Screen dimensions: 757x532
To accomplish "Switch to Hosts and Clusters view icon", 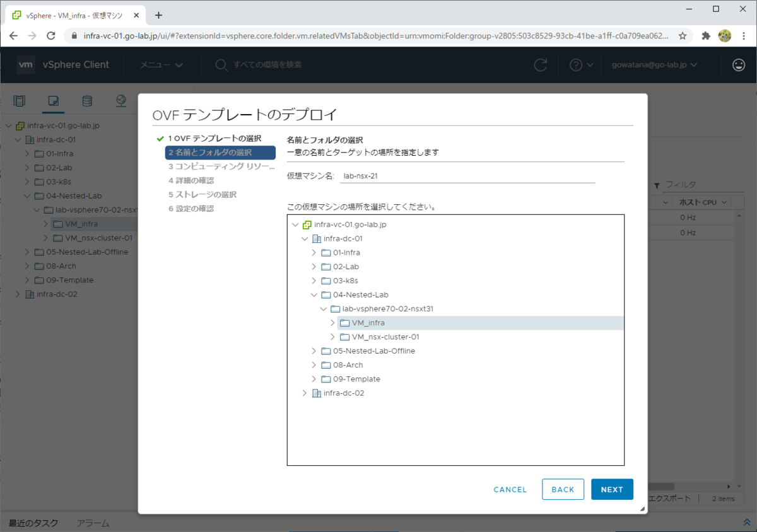I will 20,101.
